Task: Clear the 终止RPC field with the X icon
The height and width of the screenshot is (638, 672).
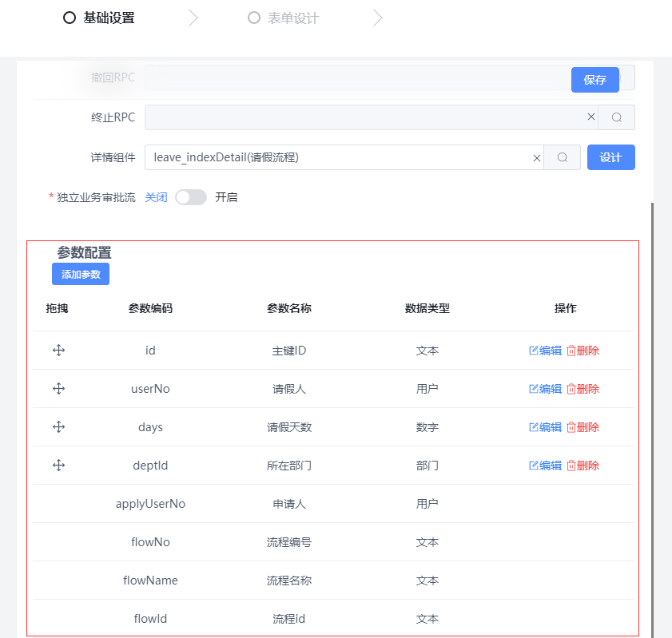Action: pyautogui.click(x=591, y=117)
